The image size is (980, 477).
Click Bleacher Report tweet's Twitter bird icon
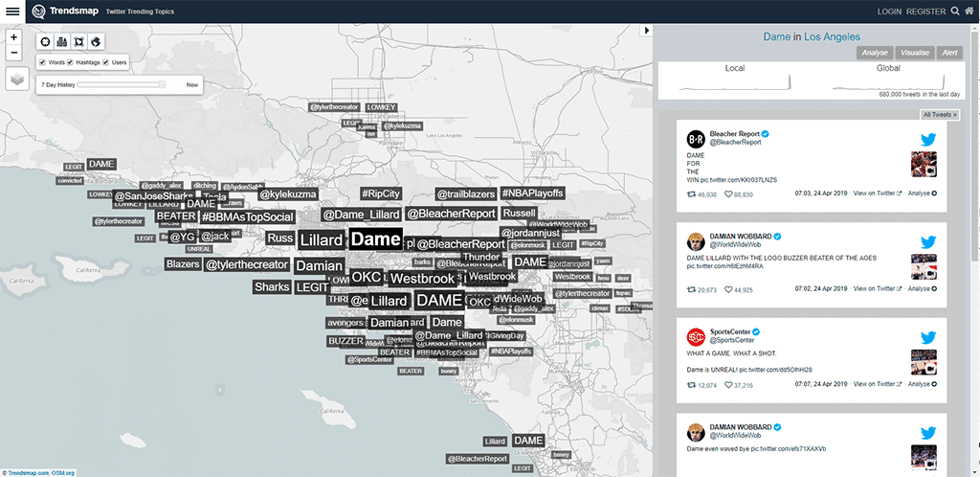point(928,139)
